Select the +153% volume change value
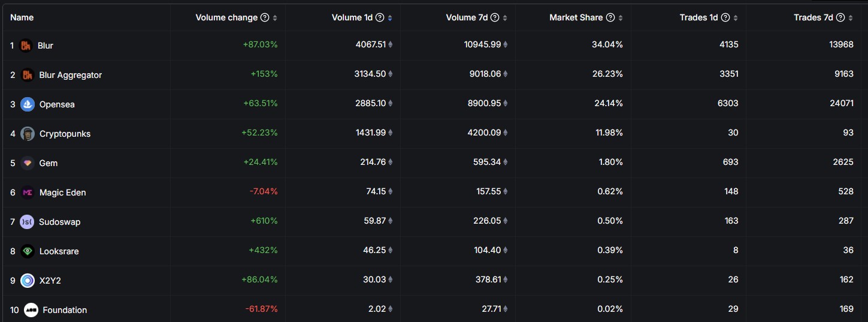Screen dimensions: 868x322 [x=264, y=74]
